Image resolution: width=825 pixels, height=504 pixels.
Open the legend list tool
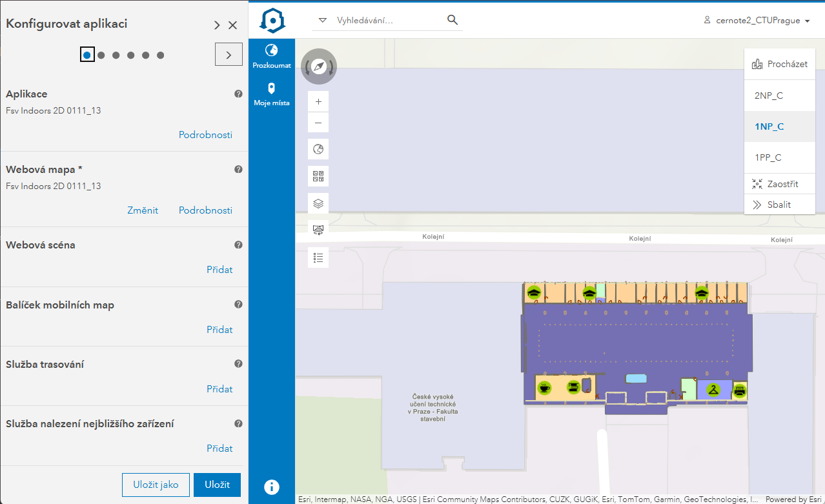[318, 257]
